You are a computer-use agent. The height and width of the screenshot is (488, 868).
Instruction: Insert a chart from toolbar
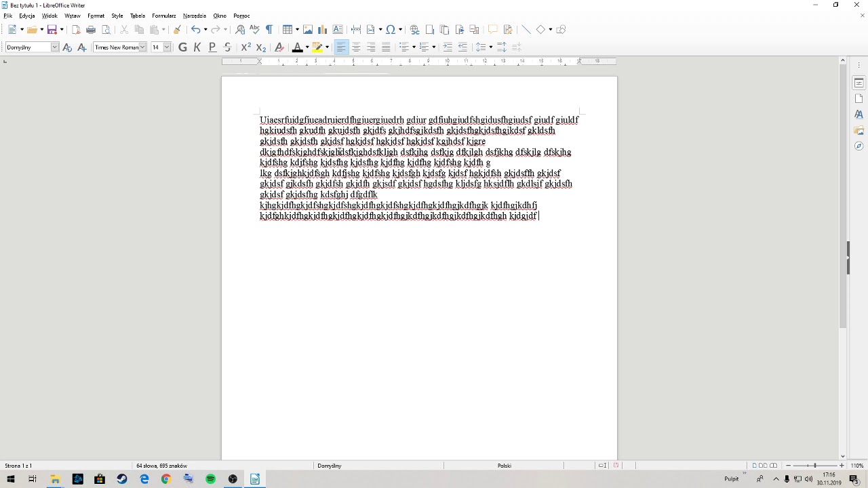pyautogui.click(x=323, y=30)
